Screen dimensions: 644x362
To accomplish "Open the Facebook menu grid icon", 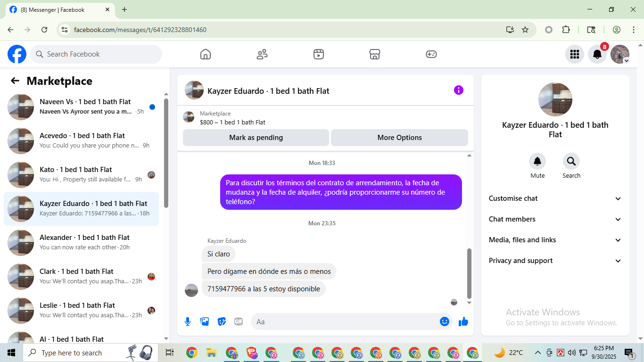I will [x=575, y=54].
